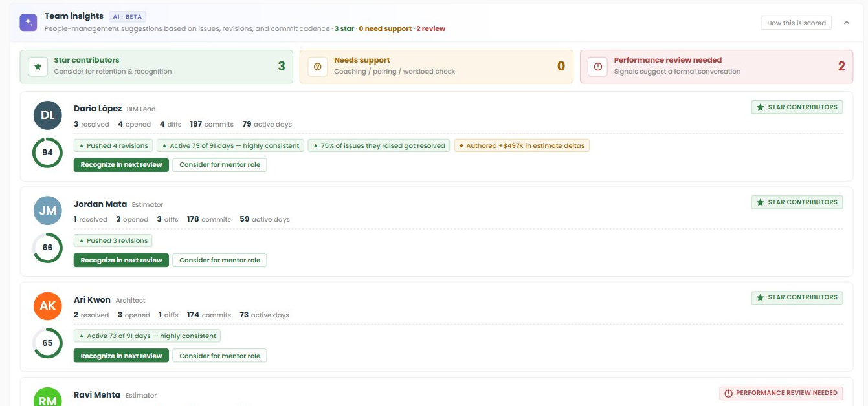Click the alert icon in Performance review needed card
Image resolution: width=868 pixels, height=406 pixels.
(598, 67)
